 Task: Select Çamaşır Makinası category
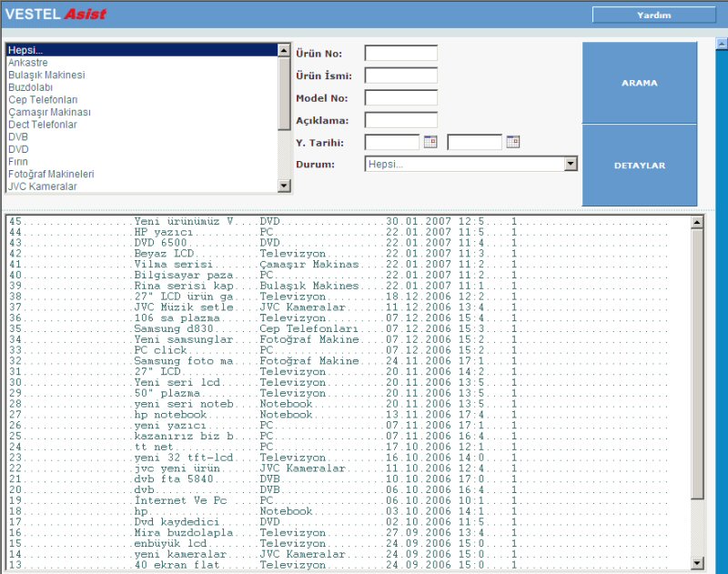pyautogui.click(x=142, y=112)
